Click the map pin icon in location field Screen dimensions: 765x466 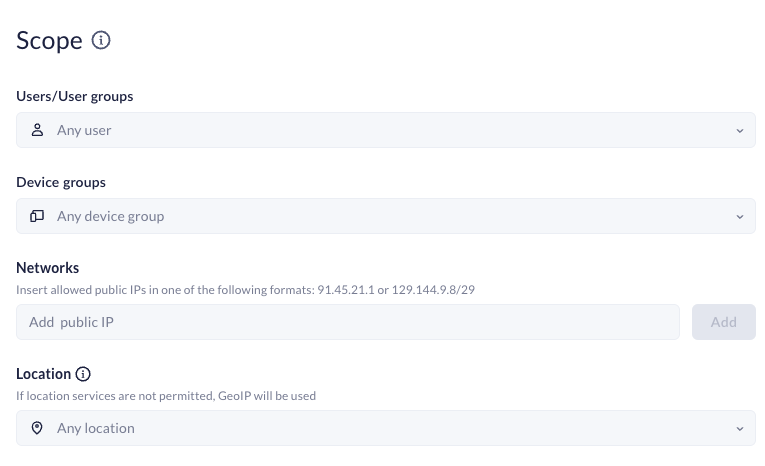tap(37, 428)
